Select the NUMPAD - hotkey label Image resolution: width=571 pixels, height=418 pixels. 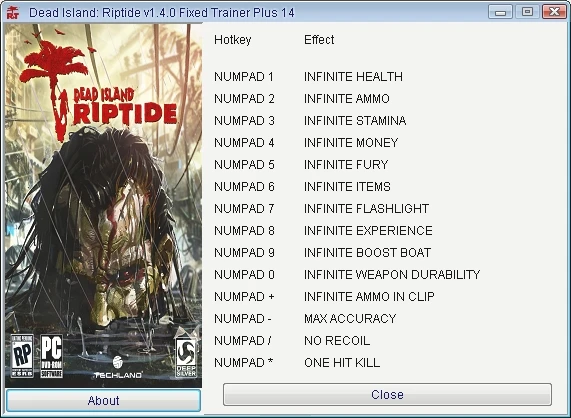coord(243,319)
